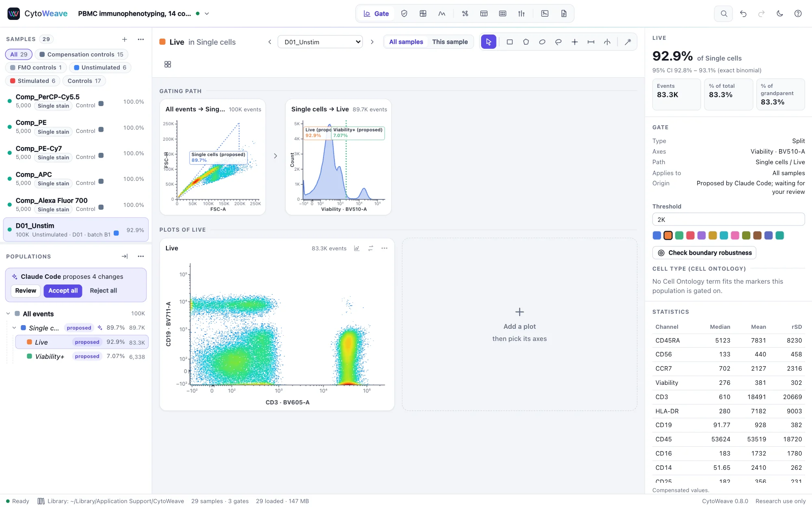Activate the pointer selection tool

[x=488, y=42]
